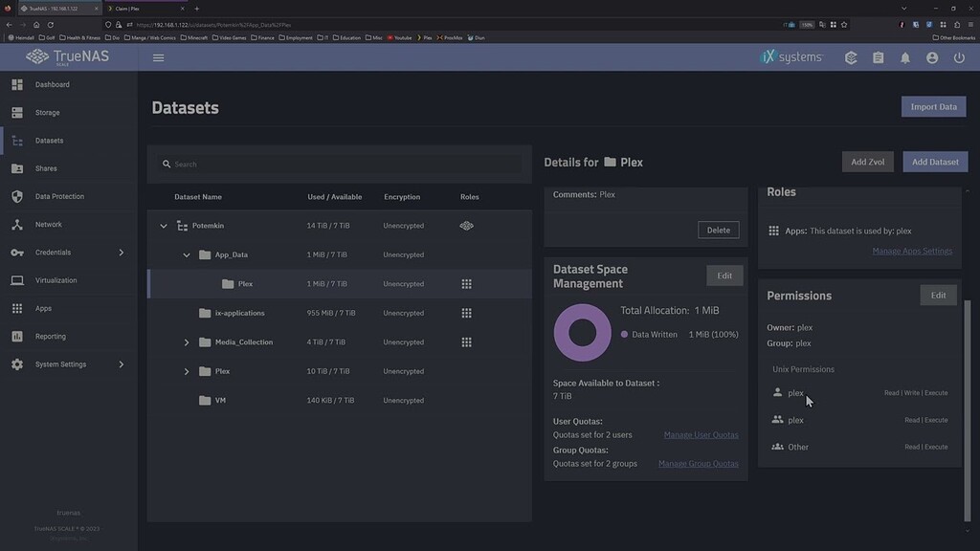Click the TrueCommand status icon
The width and height of the screenshot is (980, 551).
[851, 57]
